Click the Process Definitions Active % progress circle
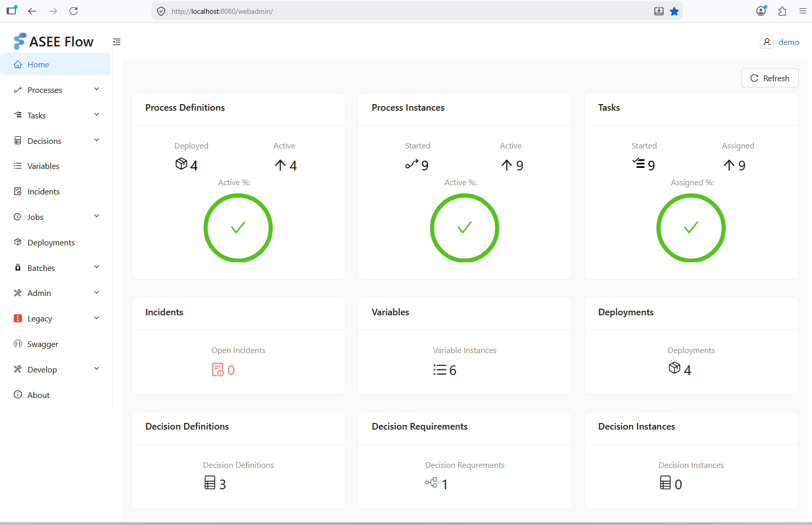 pyautogui.click(x=238, y=228)
